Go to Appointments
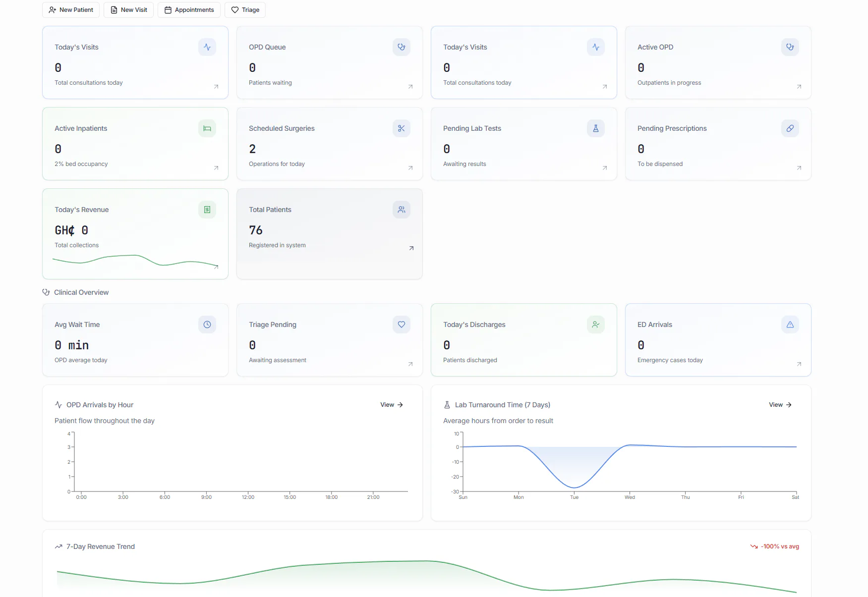Screen dimensions: 868x597 (x=189, y=10)
